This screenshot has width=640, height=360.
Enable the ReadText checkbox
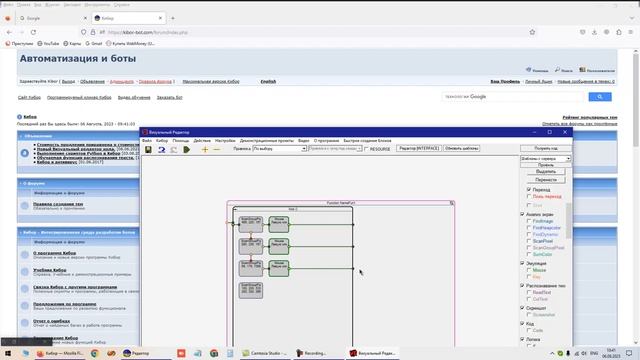pyautogui.click(x=529, y=293)
